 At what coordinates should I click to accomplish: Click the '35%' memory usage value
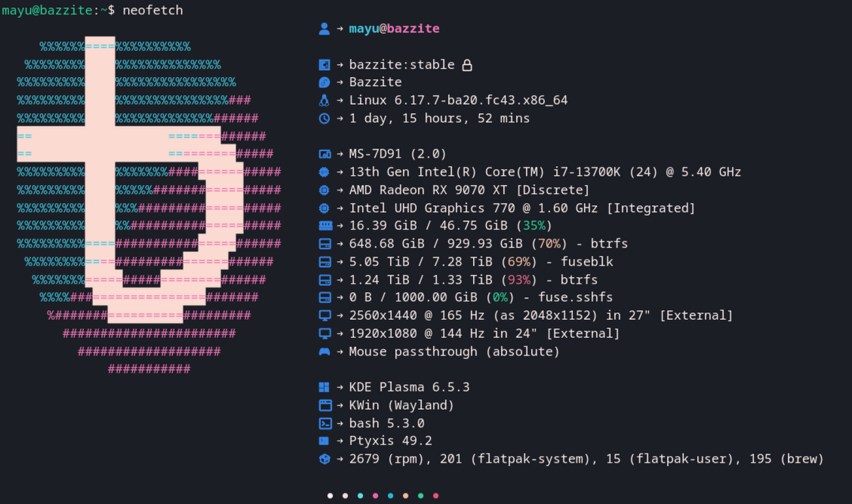pyautogui.click(x=534, y=226)
